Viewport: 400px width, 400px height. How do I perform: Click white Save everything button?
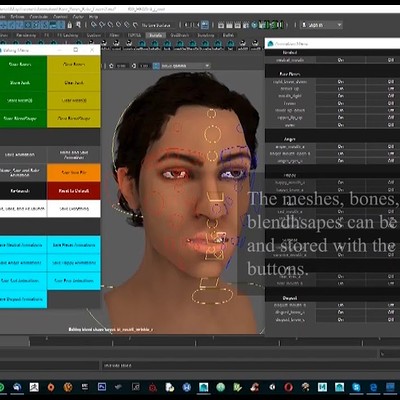click(x=74, y=209)
